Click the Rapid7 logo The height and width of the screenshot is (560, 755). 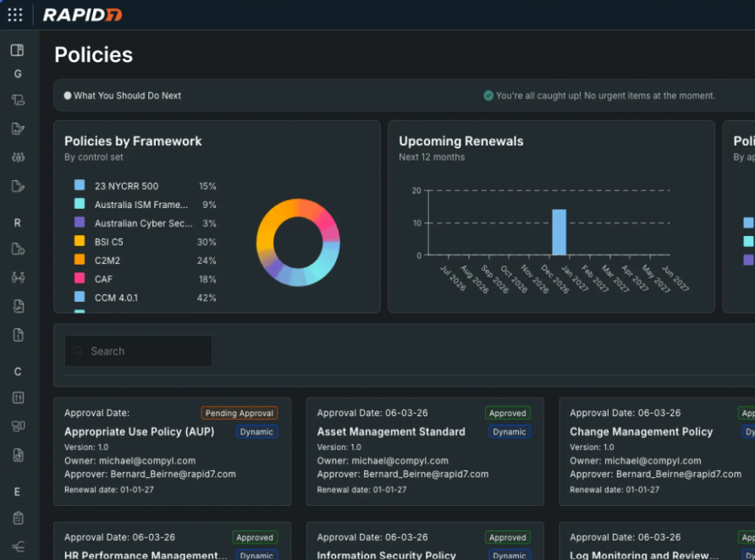[82, 15]
